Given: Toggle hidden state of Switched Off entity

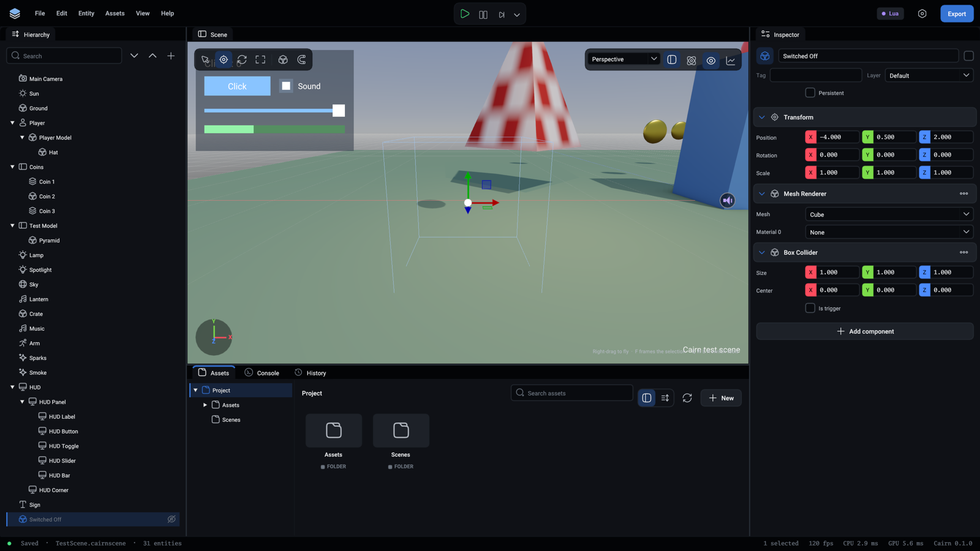Looking at the screenshot, I should [171, 519].
